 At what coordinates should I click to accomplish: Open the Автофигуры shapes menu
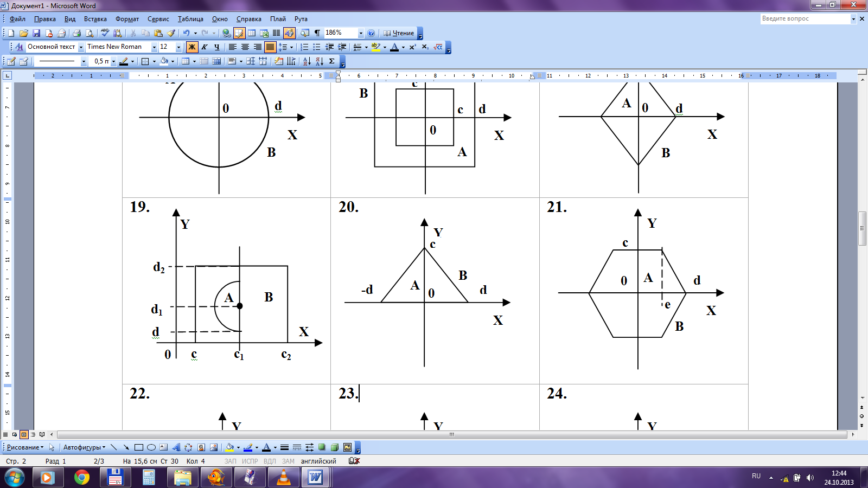[x=84, y=447]
